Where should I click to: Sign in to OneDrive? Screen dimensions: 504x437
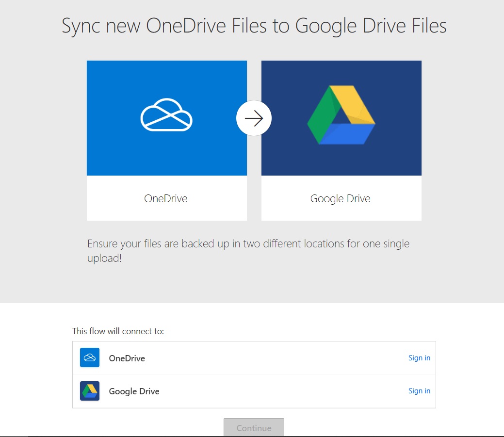[x=419, y=357]
